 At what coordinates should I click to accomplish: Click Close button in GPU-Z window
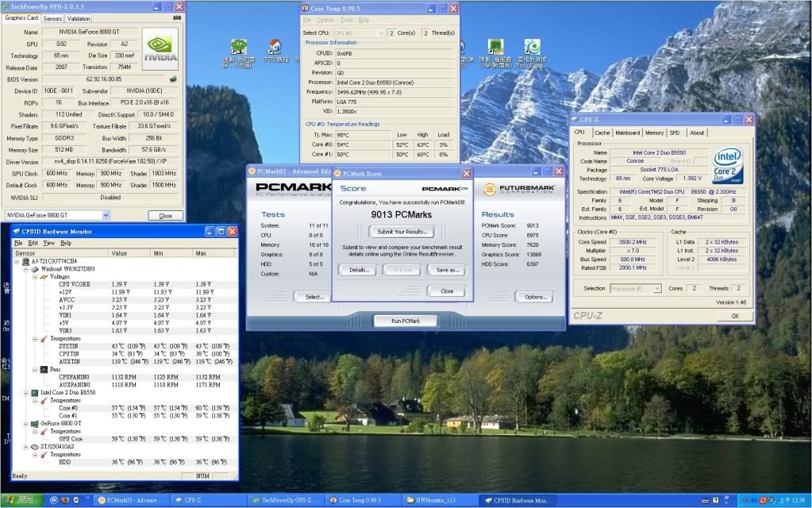coord(165,215)
